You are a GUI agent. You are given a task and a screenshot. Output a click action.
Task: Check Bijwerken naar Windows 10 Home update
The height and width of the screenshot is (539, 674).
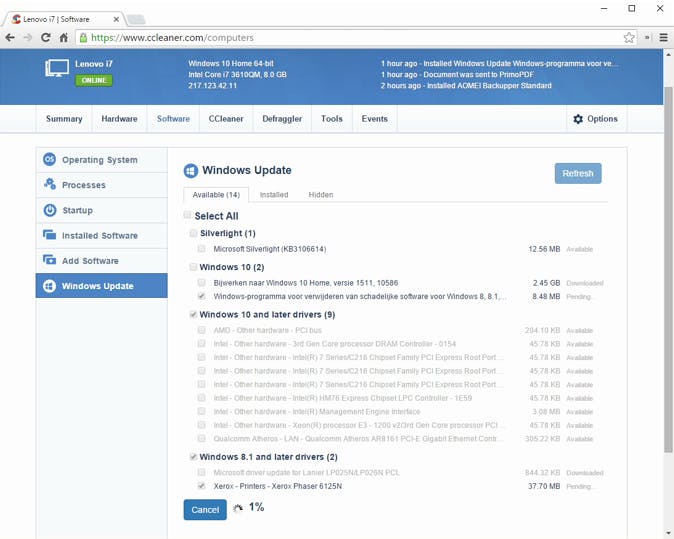tap(201, 282)
